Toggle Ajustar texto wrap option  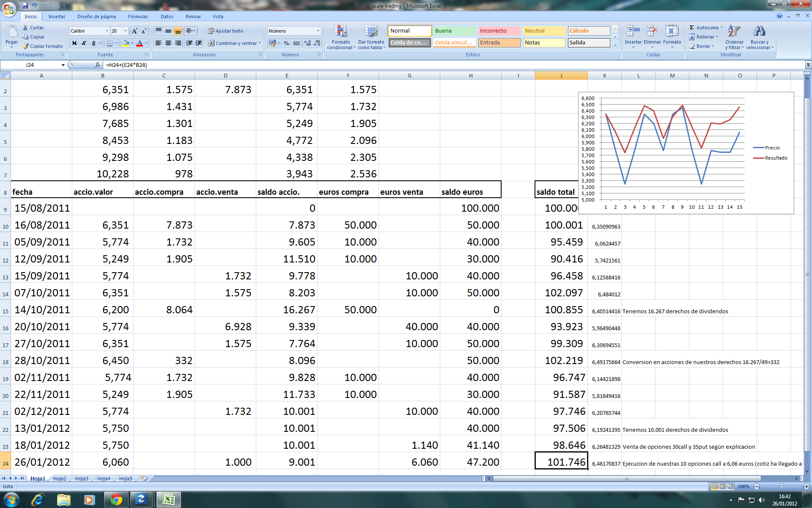225,31
